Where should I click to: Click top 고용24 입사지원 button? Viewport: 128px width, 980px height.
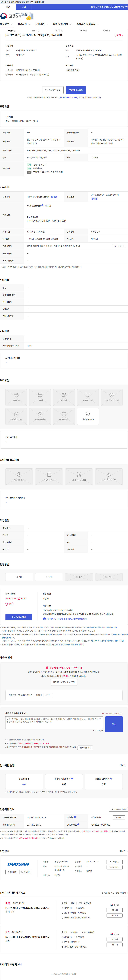[76, 90]
